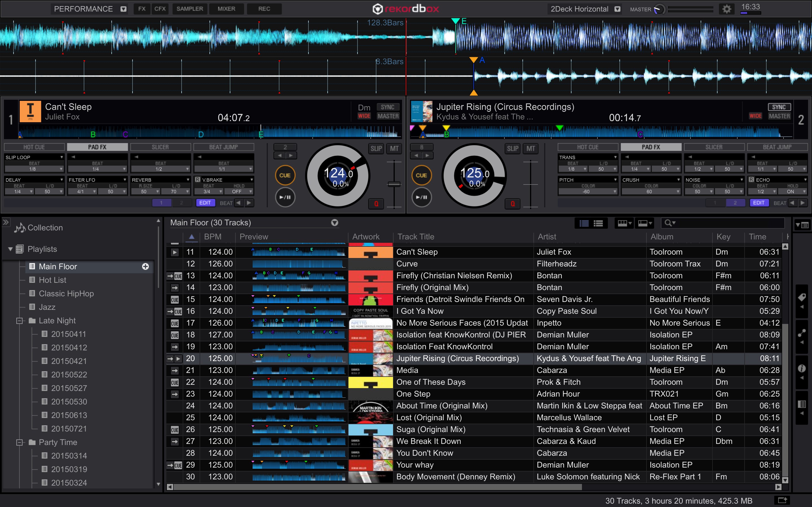Click the MIXER button in top bar
Viewport: 812px width, 507px height.
pyautogui.click(x=226, y=9)
